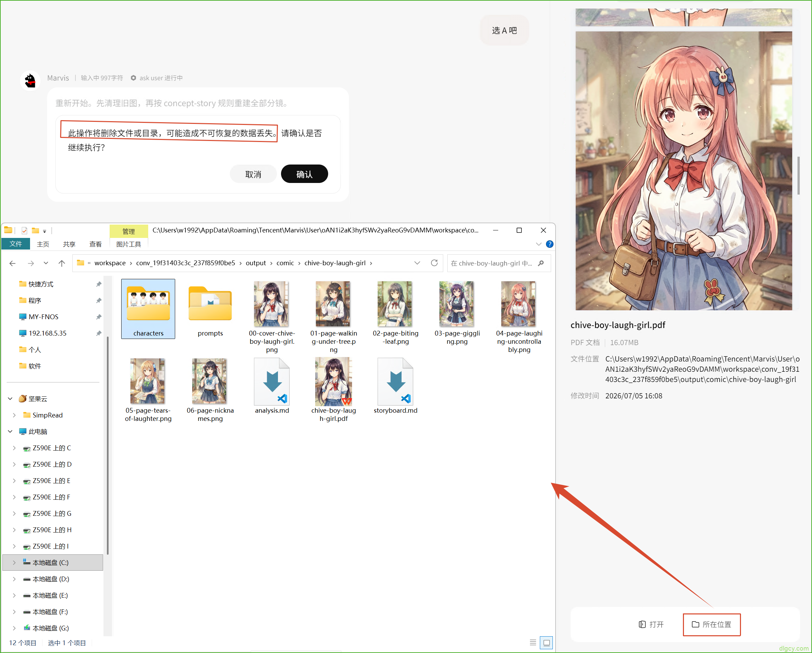Click the 选 A 吧 chat message bubble
This screenshot has width=812, height=653.
tap(504, 30)
